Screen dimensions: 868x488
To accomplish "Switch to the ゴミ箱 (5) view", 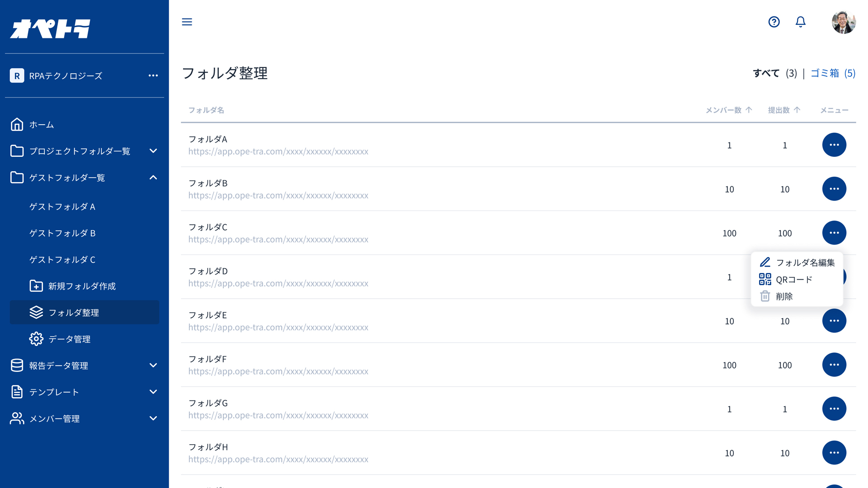I will click(833, 73).
